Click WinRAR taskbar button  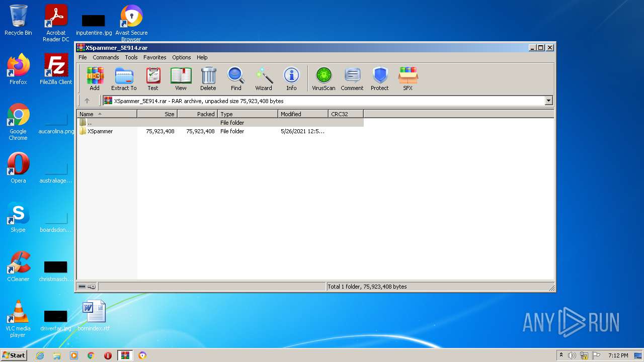tap(125, 355)
